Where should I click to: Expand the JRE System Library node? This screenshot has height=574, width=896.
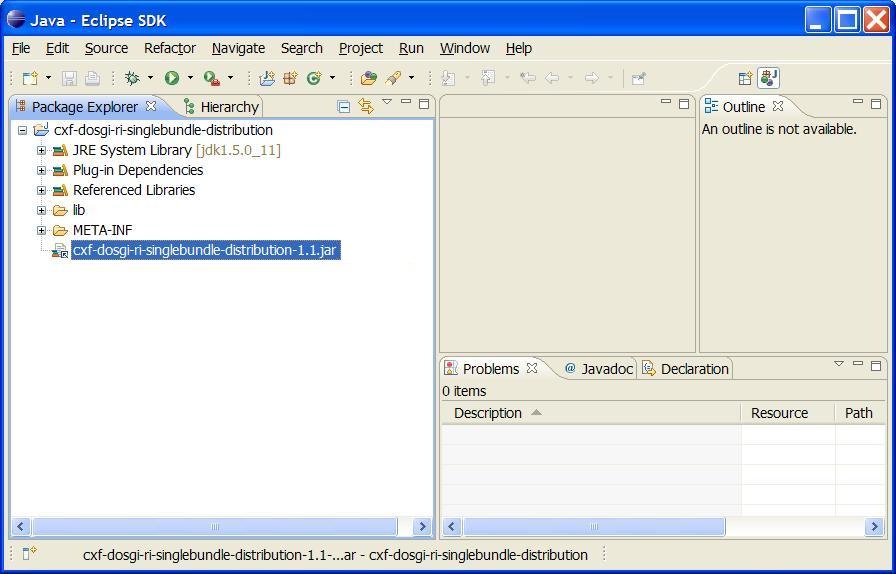(x=41, y=150)
